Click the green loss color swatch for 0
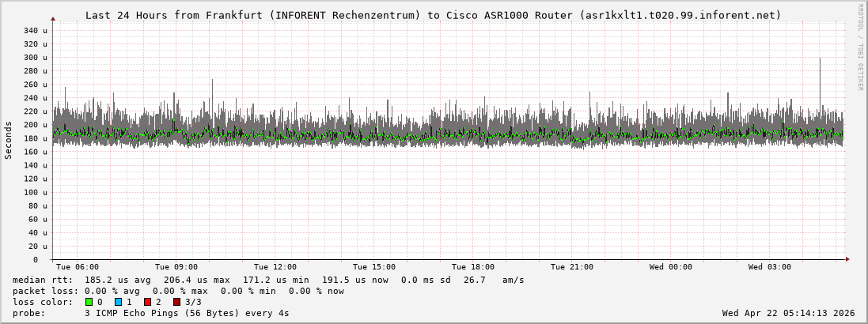Viewport: 868px width, 324px height. click(x=89, y=302)
